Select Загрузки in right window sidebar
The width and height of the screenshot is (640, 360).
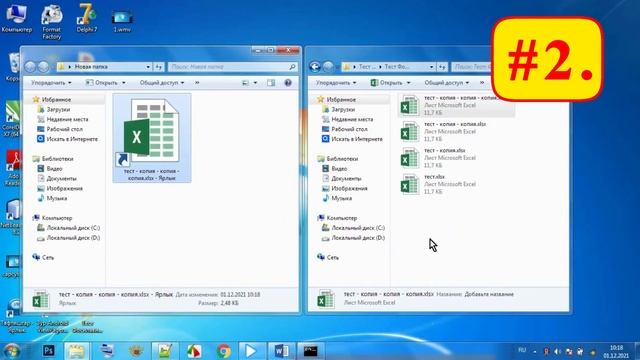point(338,109)
